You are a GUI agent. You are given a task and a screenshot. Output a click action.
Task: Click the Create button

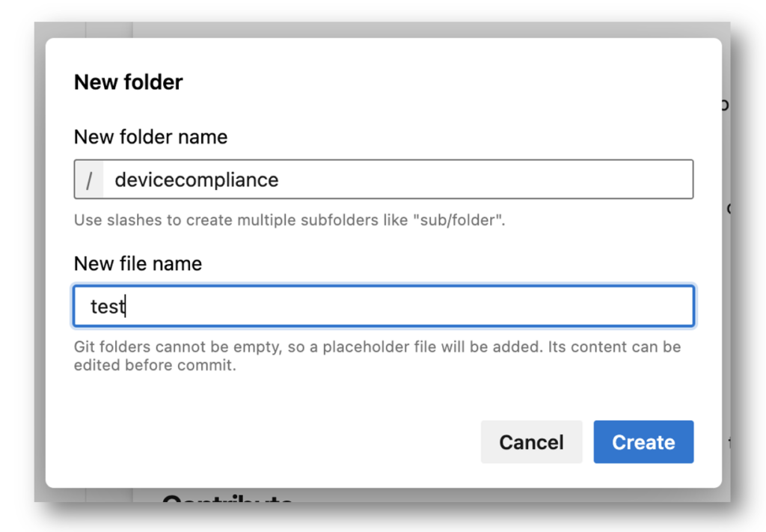pyautogui.click(x=643, y=441)
